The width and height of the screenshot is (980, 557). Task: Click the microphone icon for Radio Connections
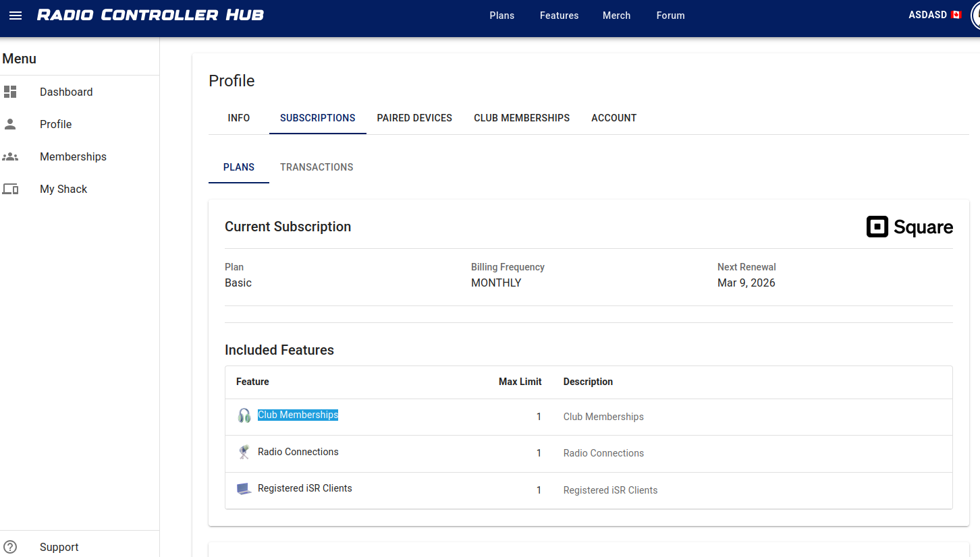[244, 452]
